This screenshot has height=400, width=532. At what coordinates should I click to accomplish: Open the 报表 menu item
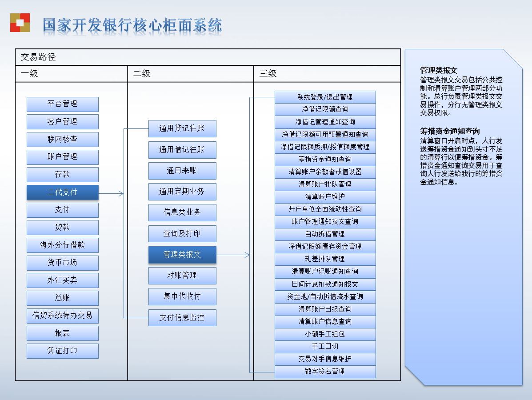[x=63, y=333]
